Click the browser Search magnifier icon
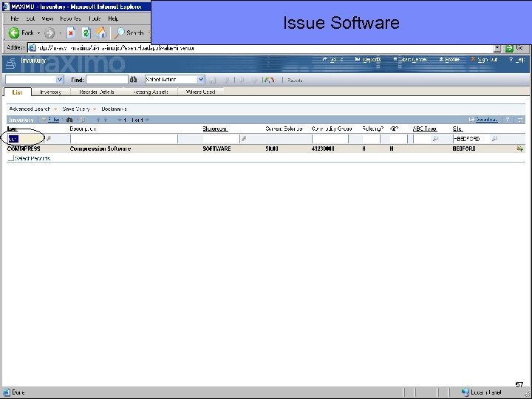532x399 pixels. [119, 33]
